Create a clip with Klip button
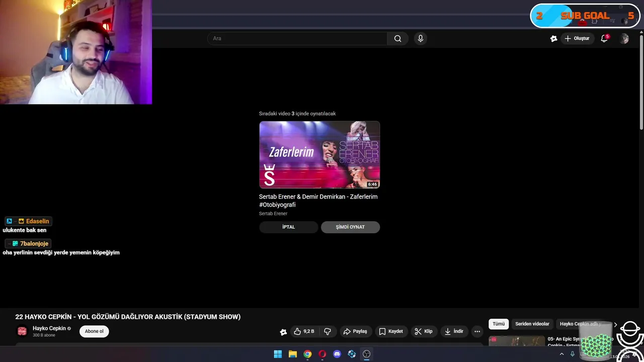Screen dimensions: 644x362 point(424,331)
